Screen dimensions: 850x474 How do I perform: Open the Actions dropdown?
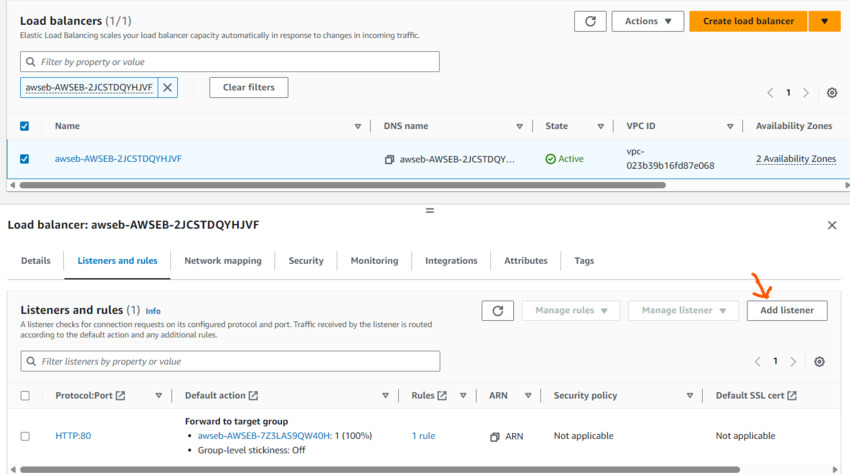click(648, 21)
